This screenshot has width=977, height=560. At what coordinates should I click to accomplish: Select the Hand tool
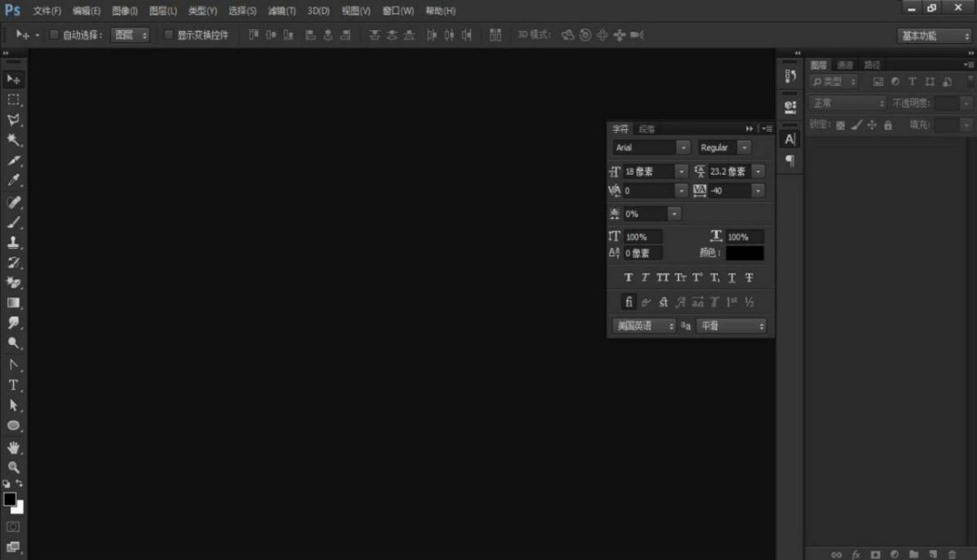[13, 447]
